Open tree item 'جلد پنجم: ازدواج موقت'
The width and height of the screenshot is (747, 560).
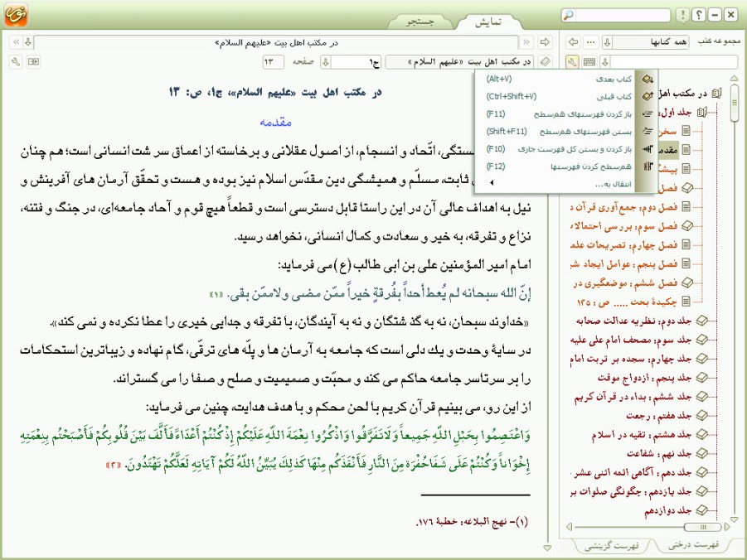[x=644, y=378]
